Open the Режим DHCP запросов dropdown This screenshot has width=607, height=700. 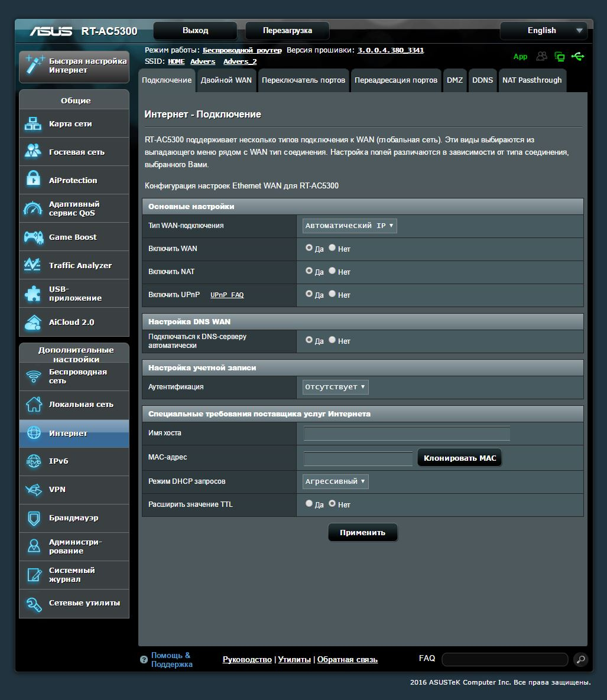pos(336,481)
